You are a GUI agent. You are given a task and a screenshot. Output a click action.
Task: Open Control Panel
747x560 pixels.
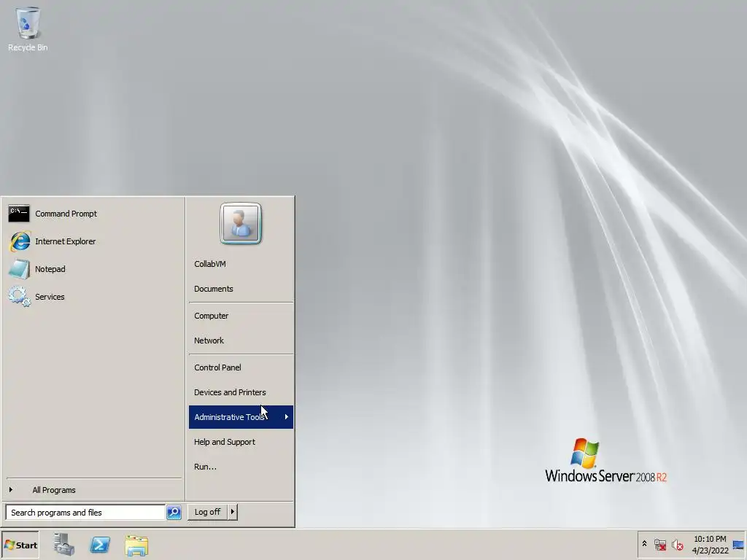(x=241, y=367)
